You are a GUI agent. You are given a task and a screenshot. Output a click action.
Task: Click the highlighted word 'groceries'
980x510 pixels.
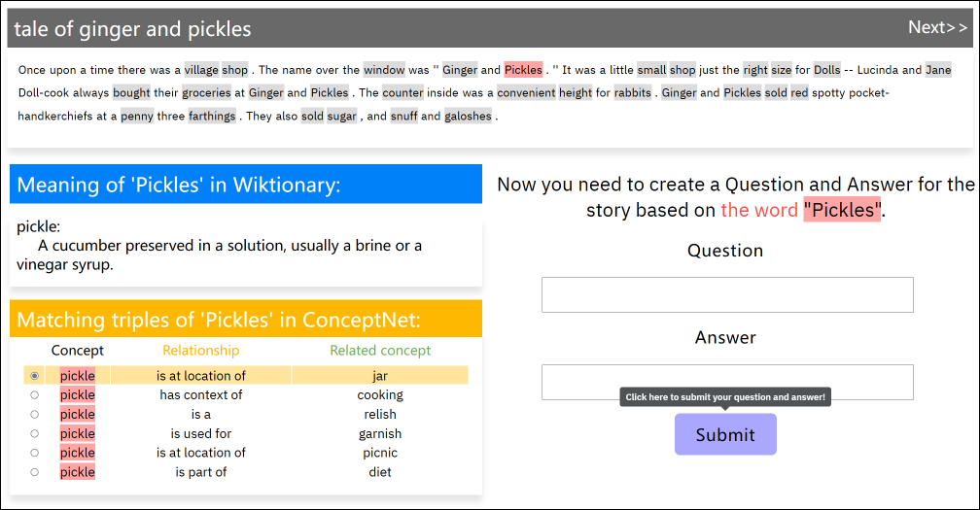206,93
